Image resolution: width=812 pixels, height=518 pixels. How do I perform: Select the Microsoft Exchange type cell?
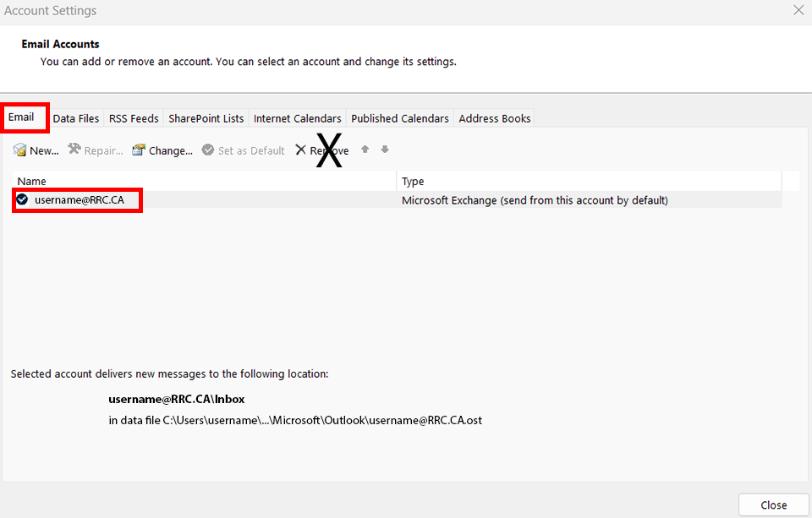pos(535,200)
